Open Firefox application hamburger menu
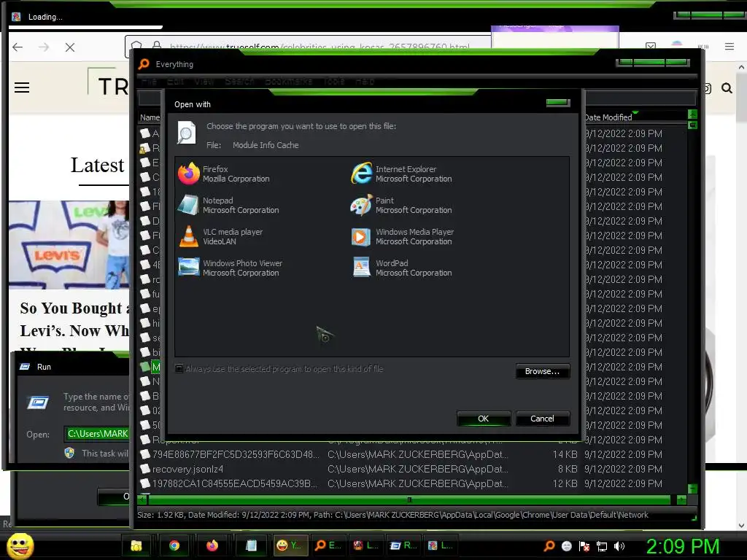Image resolution: width=747 pixels, height=560 pixels. click(x=729, y=47)
